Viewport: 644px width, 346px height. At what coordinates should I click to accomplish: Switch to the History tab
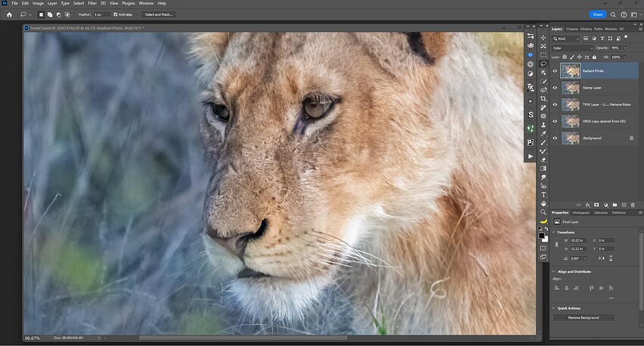(x=586, y=29)
